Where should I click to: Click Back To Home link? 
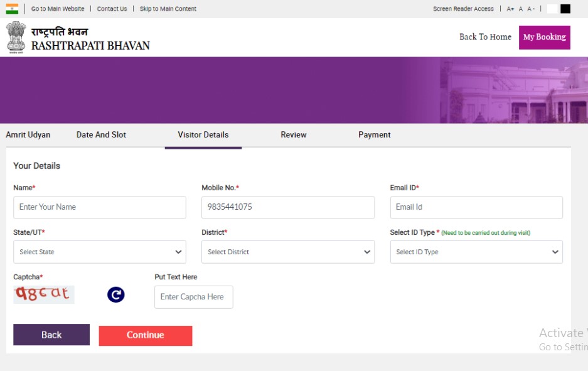485,37
